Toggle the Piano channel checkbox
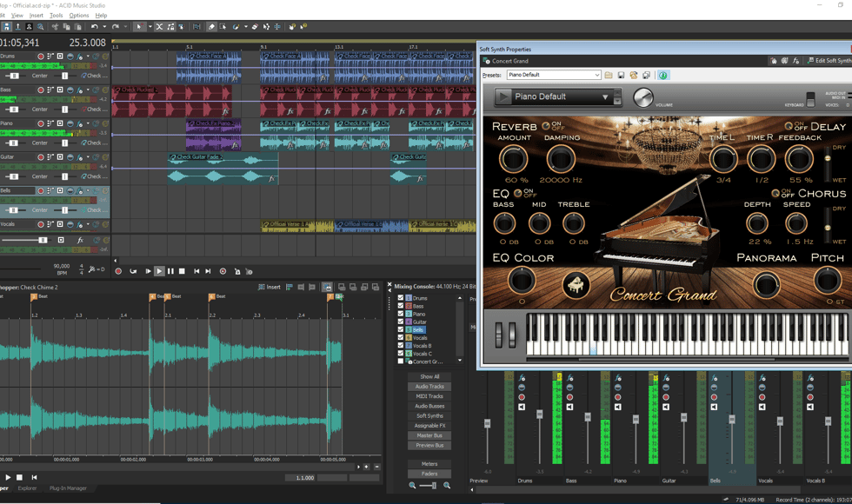The height and width of the screenshot is (504, 852). [x=401, y=314]
